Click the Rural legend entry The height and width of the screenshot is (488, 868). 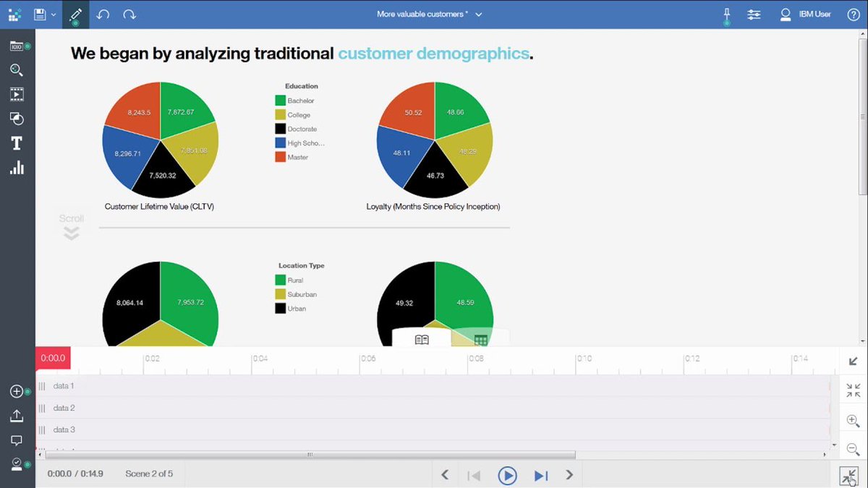tap(289, 280)
